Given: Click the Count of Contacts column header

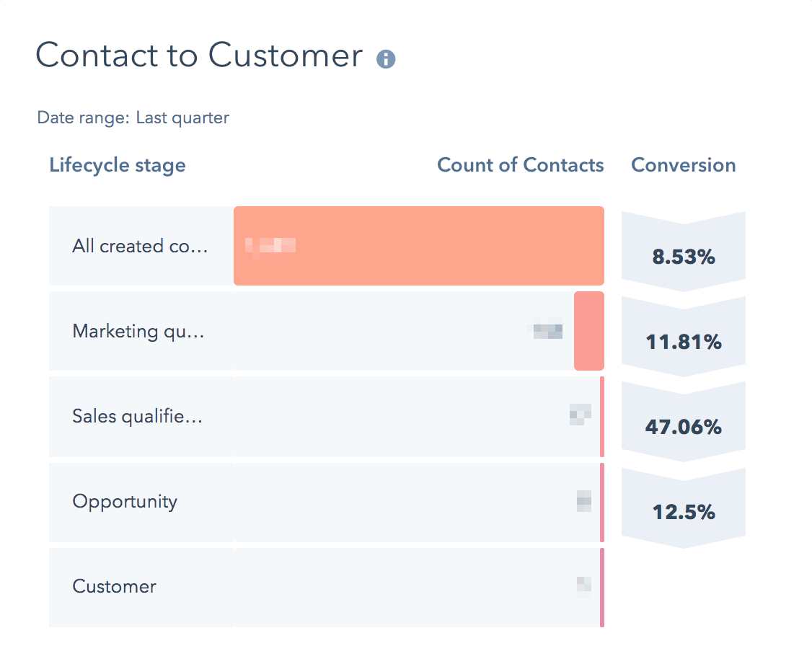Looking at the screenshot, I should 520,165.
